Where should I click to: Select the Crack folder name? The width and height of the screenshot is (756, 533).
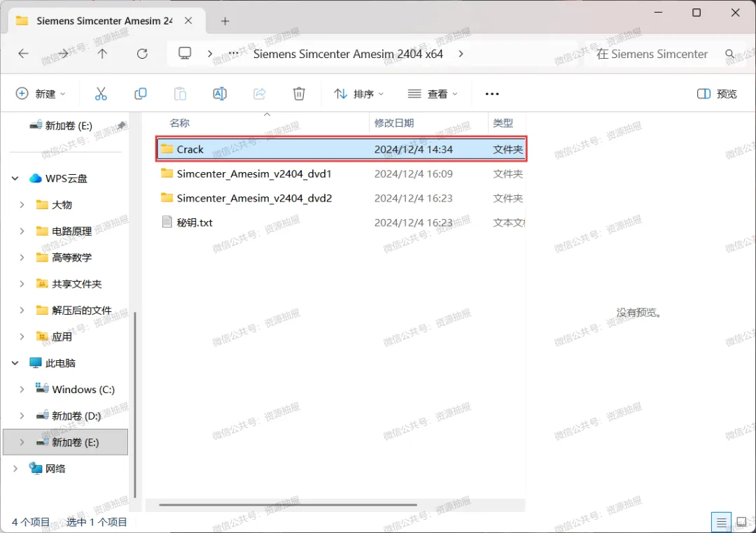tap(190, 150)
